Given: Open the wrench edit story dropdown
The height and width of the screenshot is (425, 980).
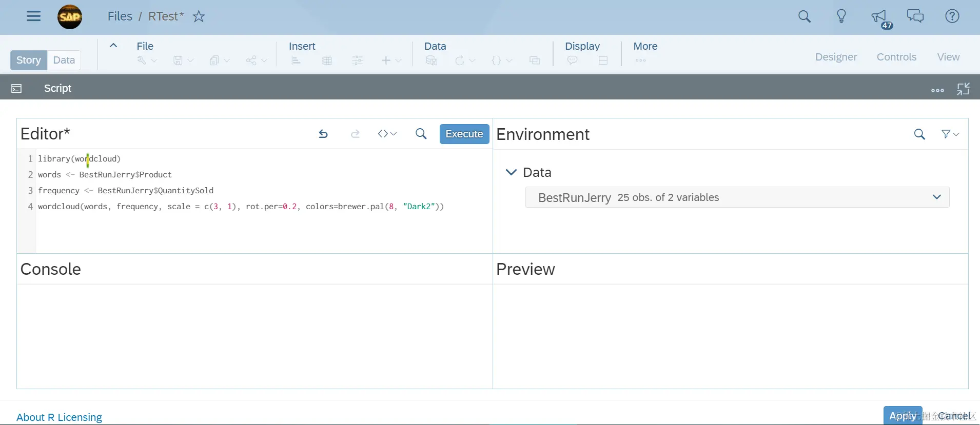Looking at the screenshot, I should point(147,60).
